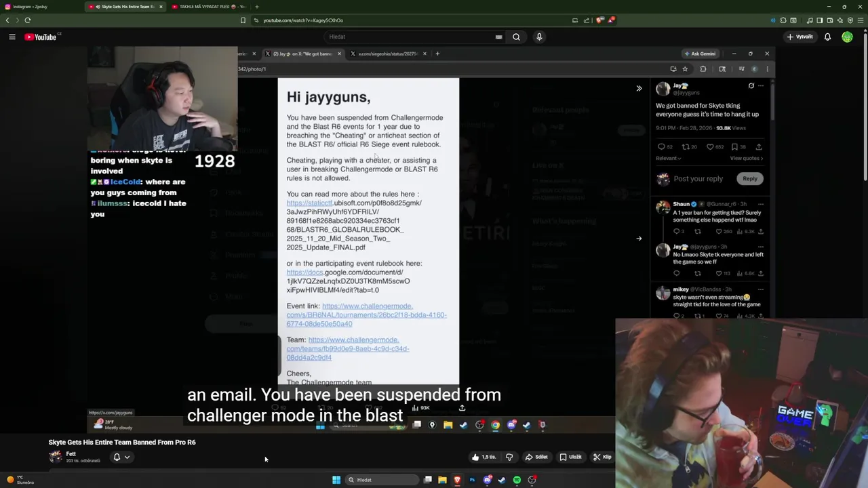Image resolution: width=868 pixels, height=488 pixels.
Task: Click Post your reply field in video
Action: pos(698,179)
